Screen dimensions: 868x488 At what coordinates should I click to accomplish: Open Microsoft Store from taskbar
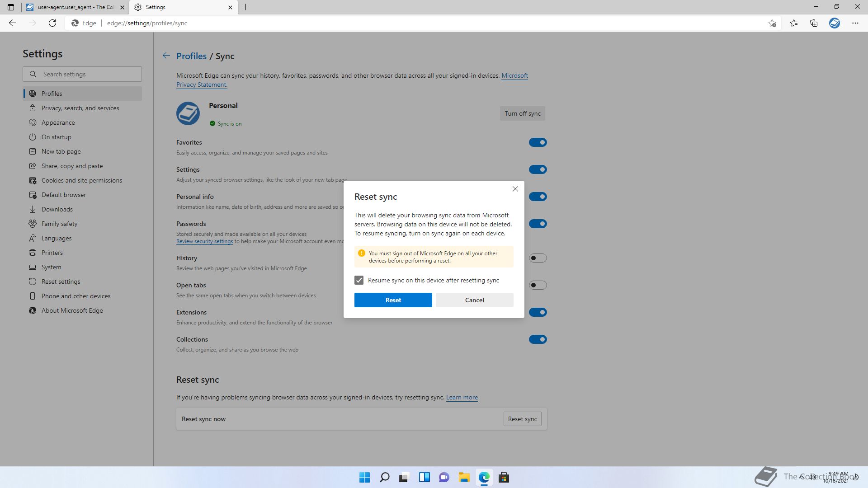point(504,477)
